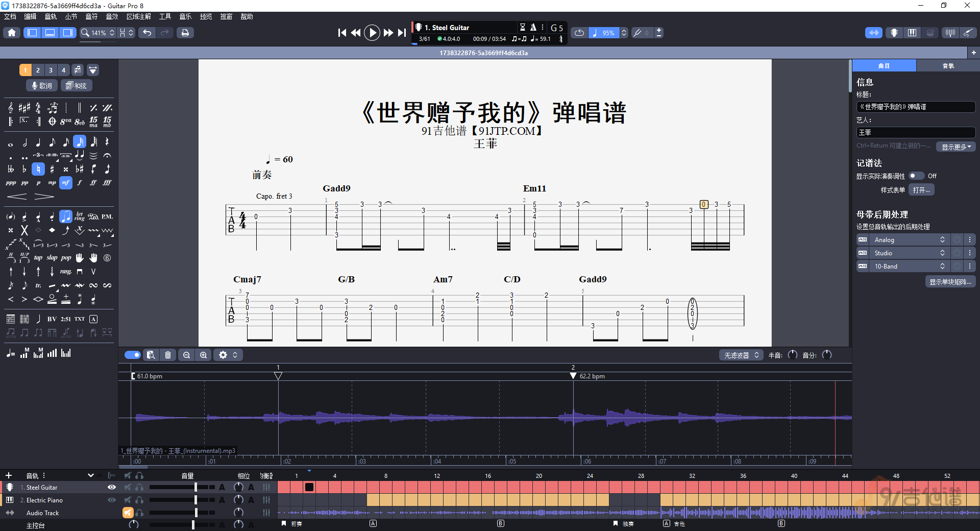Apply the palm mute P.M. effect
Image resolution: width=980 pixels, height=531 pixels.
point(107,216)
